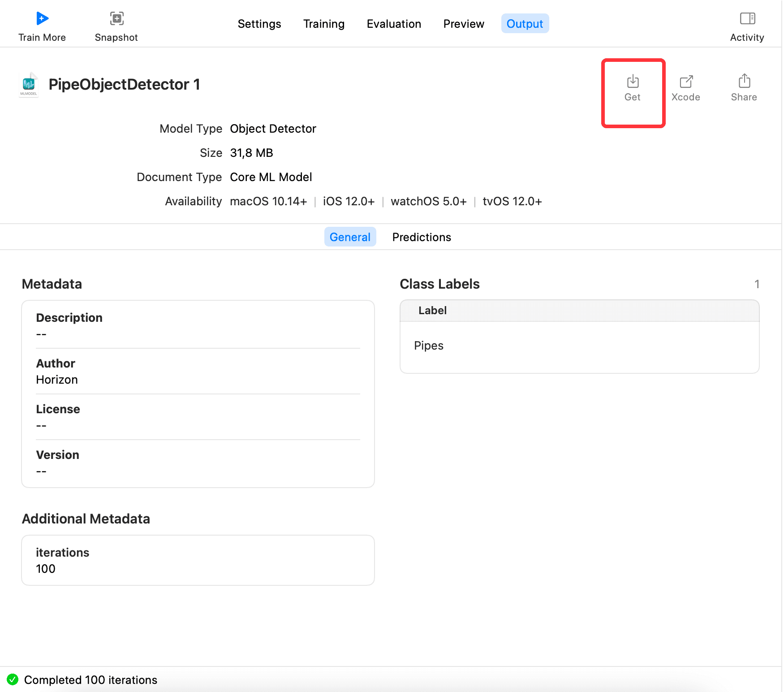The height and width of the screenshot is (692, 784).
Task: Click the License metadata field
Action: [198, 417]
